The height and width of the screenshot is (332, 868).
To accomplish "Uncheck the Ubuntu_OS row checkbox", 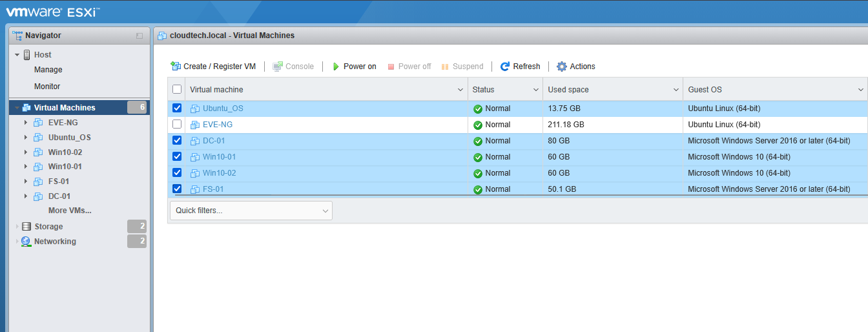I will 177,108.
